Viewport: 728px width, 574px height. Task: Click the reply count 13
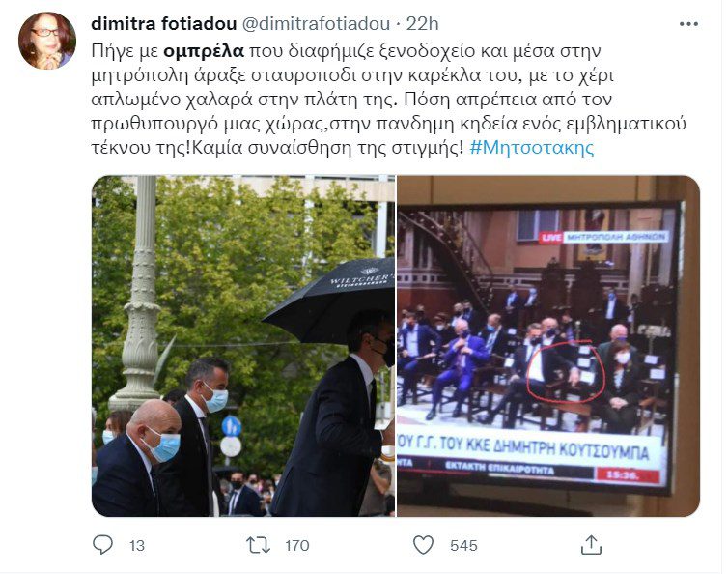pos(137,545)
